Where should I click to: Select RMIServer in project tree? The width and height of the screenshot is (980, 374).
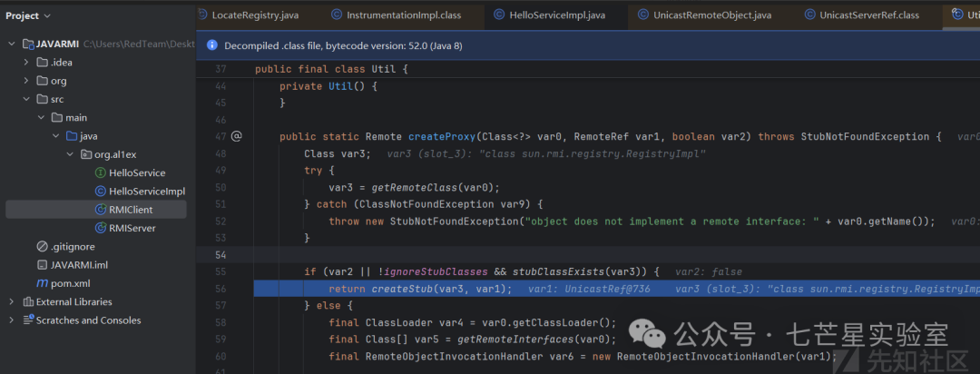(x=132, y=228)
